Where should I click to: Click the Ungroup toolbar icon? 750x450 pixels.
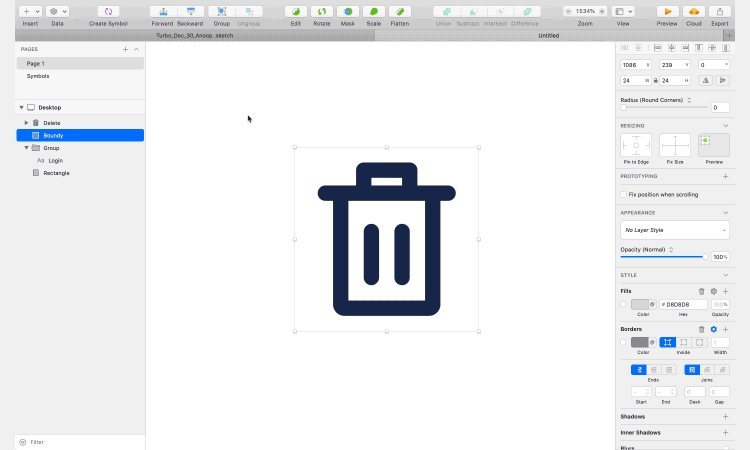tap(249, 11)
